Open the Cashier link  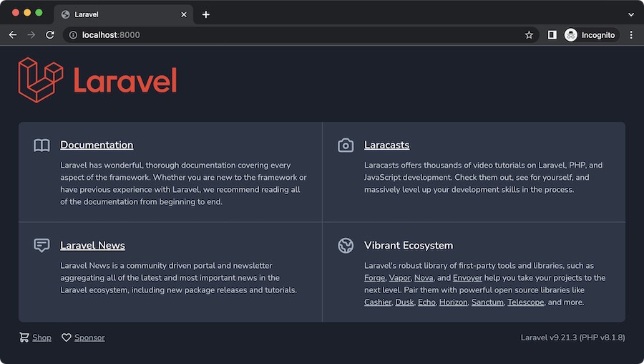[x=377, y=302]
